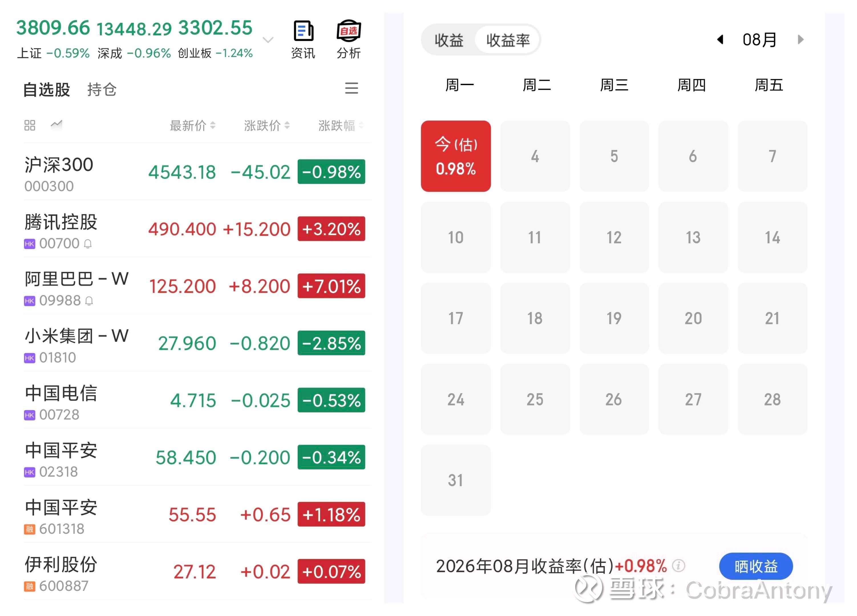Toggle the +3.20% change badge for 腾讯控股
Image resolution: width=857 pixels, height=616 pixels.
(x=332, y=229)
